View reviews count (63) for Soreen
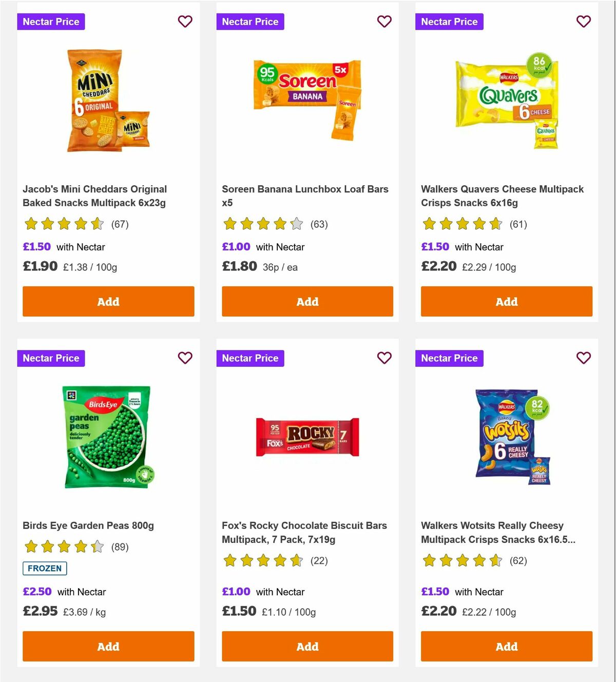616x682 pixels. coord(319,224)
